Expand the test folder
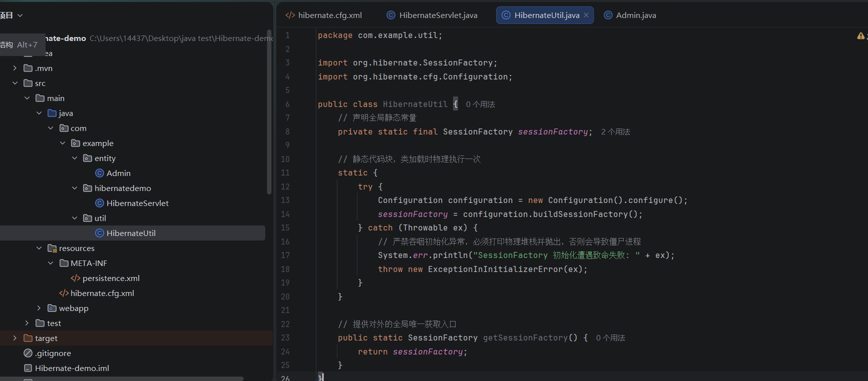The height and width of the screenshot is (381, 868). pyautogui.click(x=27, y=323)
